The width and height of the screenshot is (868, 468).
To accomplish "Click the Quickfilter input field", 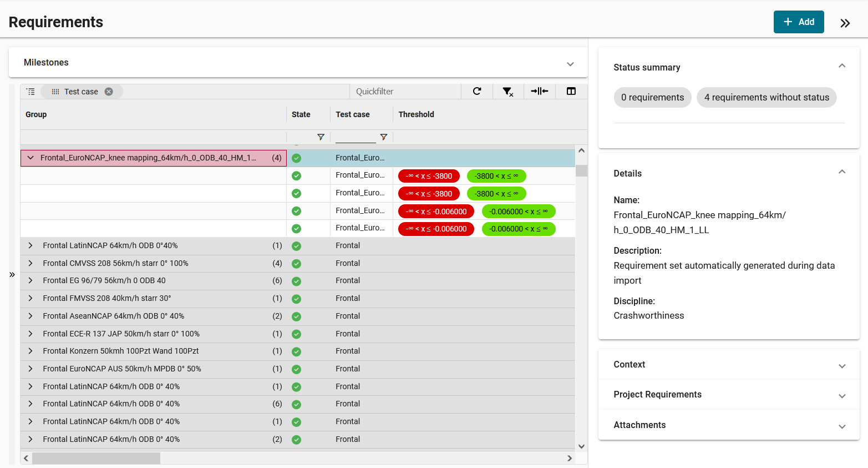I will pyautogui.click(x=405, y=92).
